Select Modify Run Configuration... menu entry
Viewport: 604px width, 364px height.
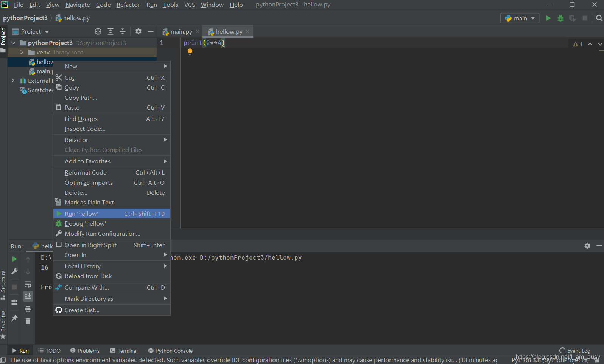112,234
